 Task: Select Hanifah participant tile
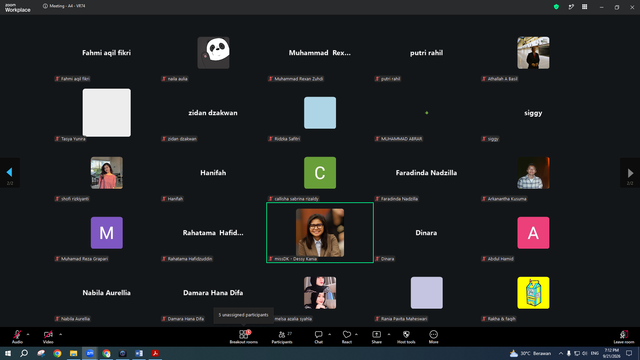tap(213, 173)
